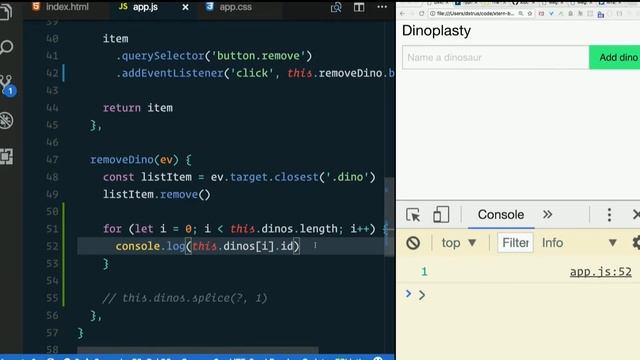
Task: Click the removeDino(ev) method name
Action: tap(134, 160)
